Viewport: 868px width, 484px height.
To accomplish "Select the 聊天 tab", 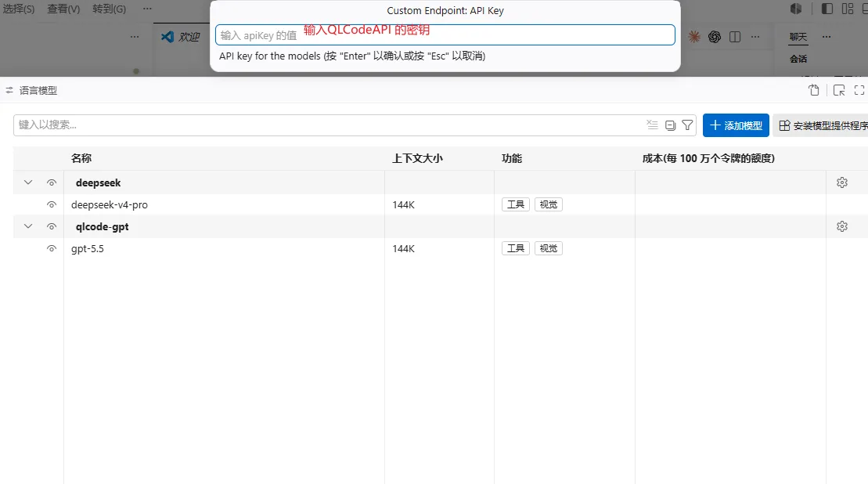I will coord(798,37).
